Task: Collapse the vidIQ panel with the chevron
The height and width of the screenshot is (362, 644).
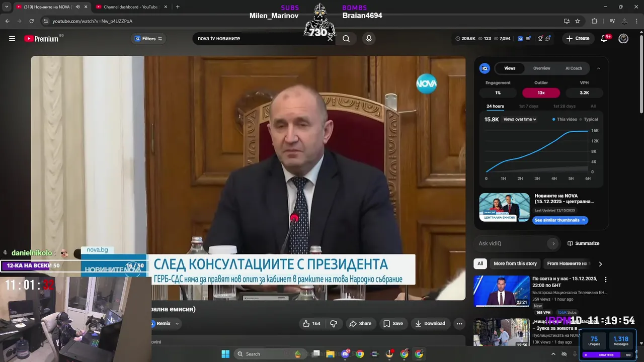Action: pos(599,68)
